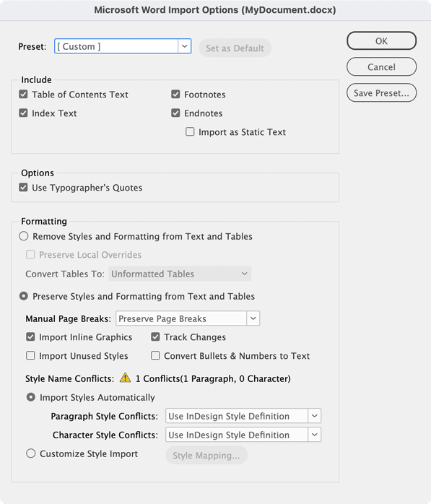431x504 pixels.
Task: Enable Import Unused Styles
Action: point(30,355)
